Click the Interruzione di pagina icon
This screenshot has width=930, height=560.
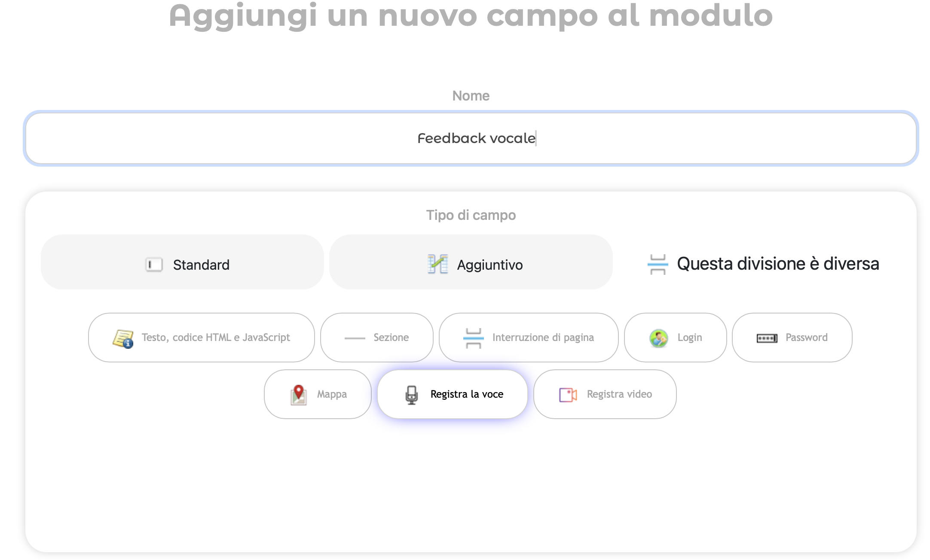pos(473,338)
